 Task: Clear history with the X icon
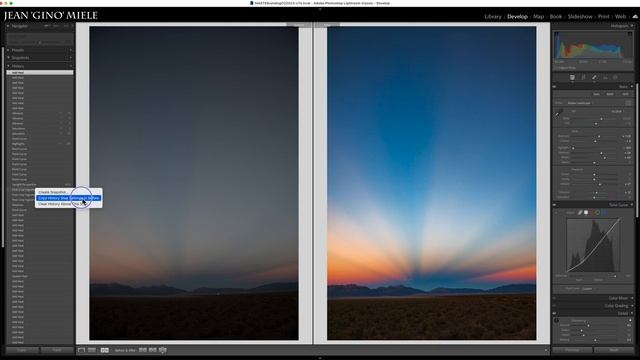tap(71, 66)
